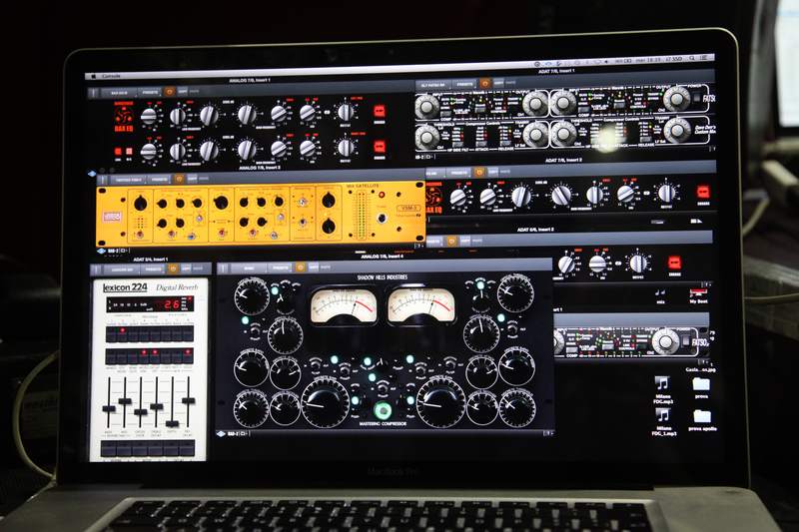Screen dimensions: 799x532
Task: Open PRESETS dropdown in Shadow Hills toolbar
Action: click(x=281, y=267)
